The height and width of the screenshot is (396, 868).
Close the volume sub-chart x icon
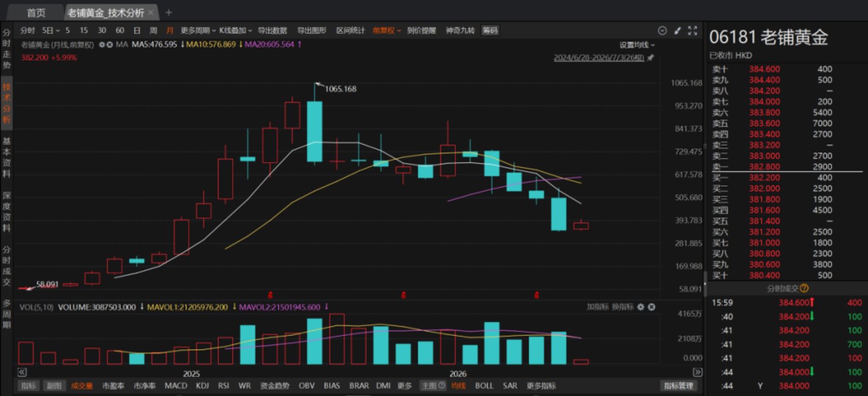(x=651, y=307)
